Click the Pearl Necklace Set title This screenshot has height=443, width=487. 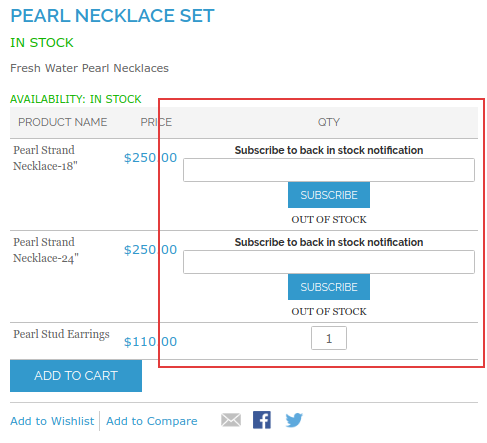tap(112, 16)
